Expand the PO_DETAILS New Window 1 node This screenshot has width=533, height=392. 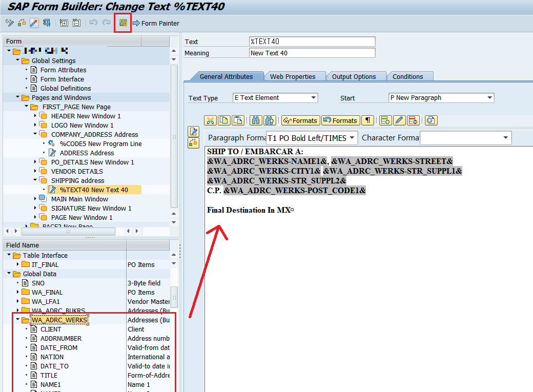pos(35,161)
